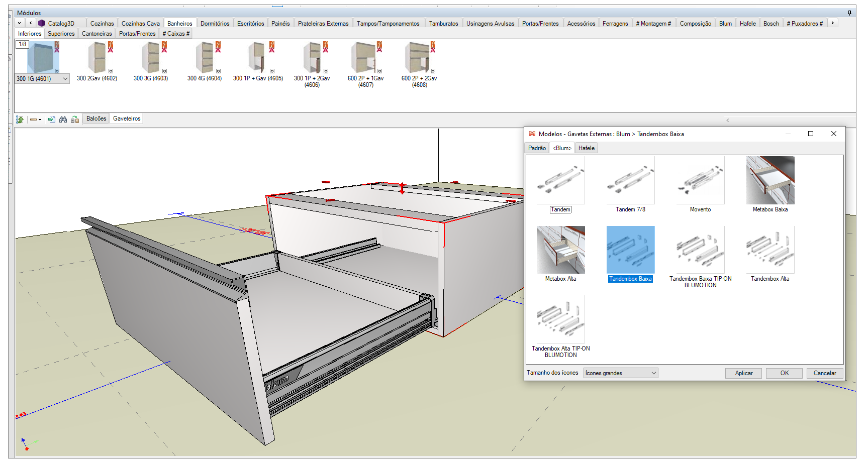
Task: Show more tabs with right chevron
Action: (833, 23)
